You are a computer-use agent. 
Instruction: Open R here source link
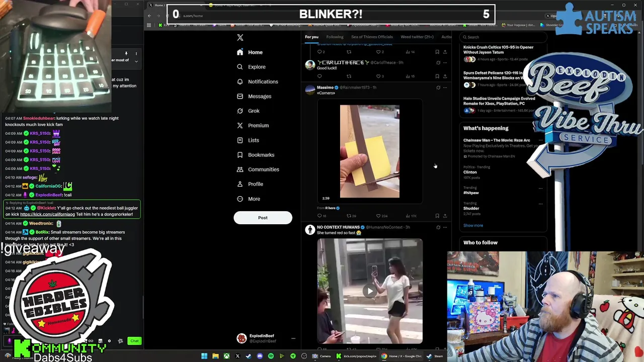coord(332,208)
